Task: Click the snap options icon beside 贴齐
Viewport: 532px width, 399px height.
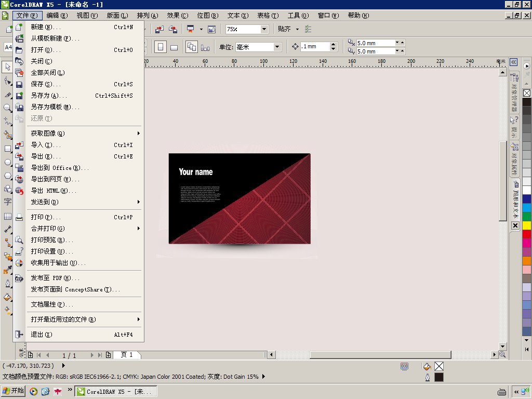Action: (308, 29)
